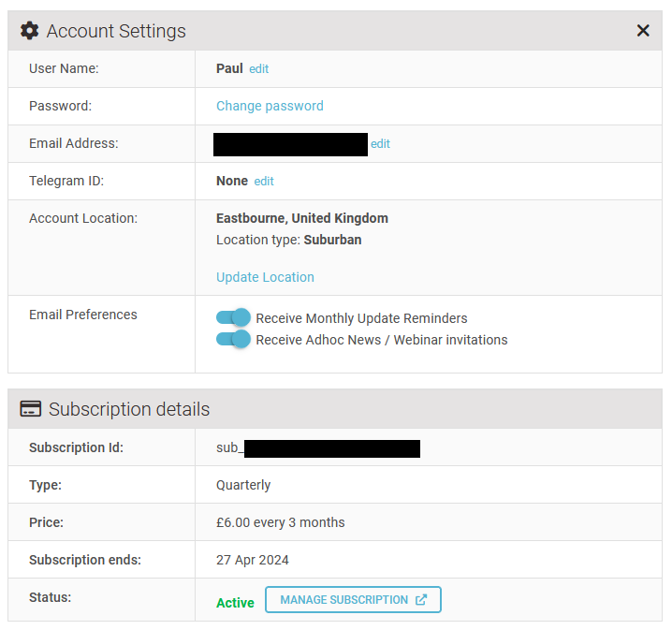Select the Location type Suburban text

(289, 240)
